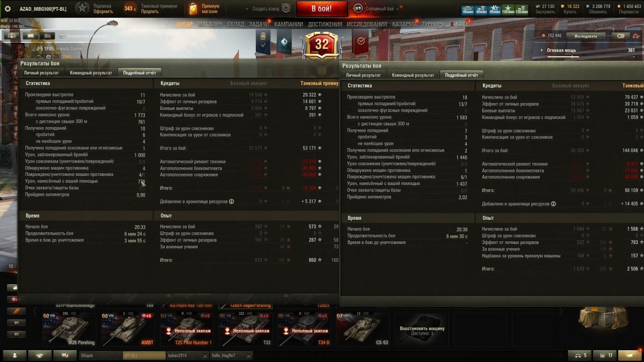644x362 pixels.
Task: Open the ДОСТИЖЕНИЯ menu tab
Action: click(325, 24)
